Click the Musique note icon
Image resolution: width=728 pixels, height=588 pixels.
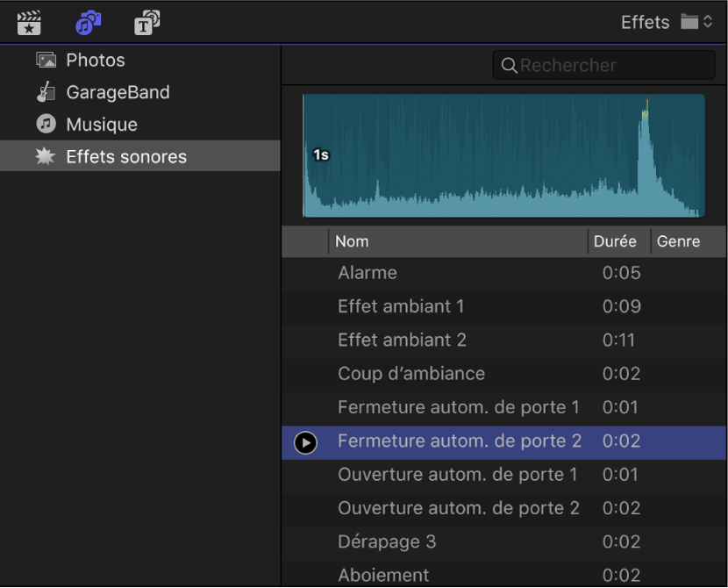click(x=44, y=124)
